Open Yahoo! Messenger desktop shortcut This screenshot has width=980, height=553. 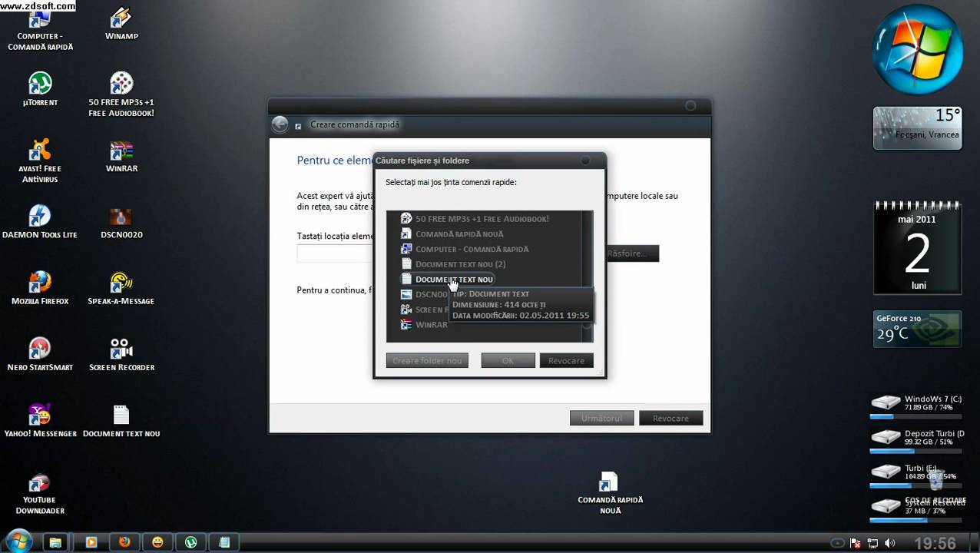click(x=40, y=420)
